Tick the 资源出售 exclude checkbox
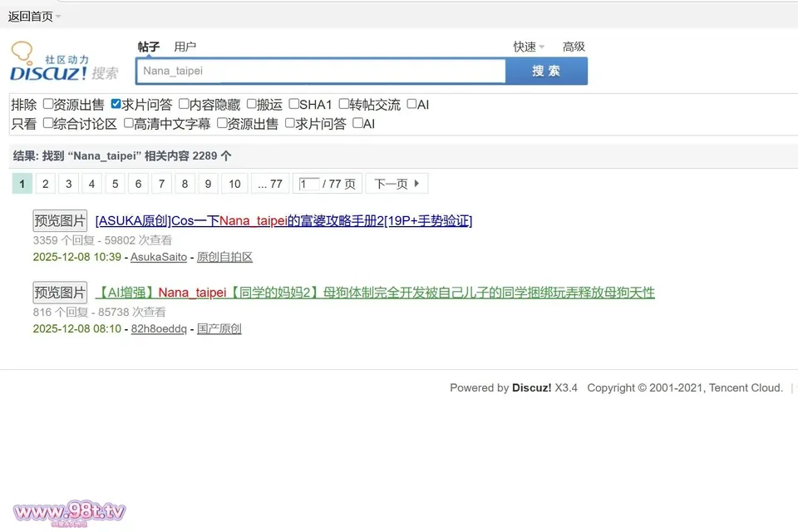 (x=48, y=104)
